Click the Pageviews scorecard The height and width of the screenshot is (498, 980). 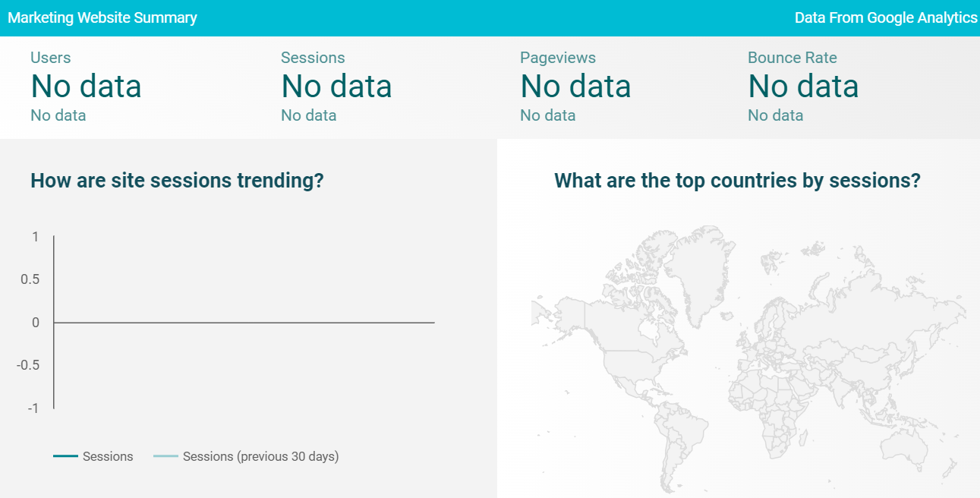[575, 86]
